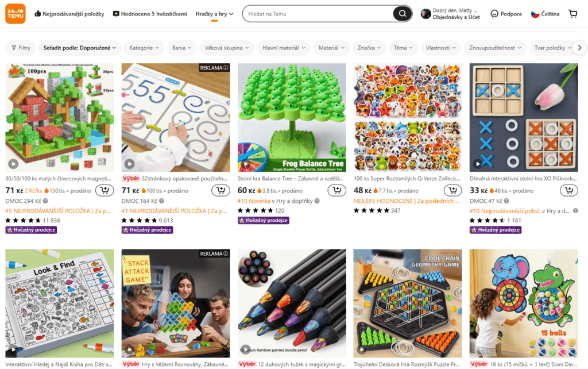Open the Kategorie filter dropdown
588x369 pixels.
click(144, 48)
